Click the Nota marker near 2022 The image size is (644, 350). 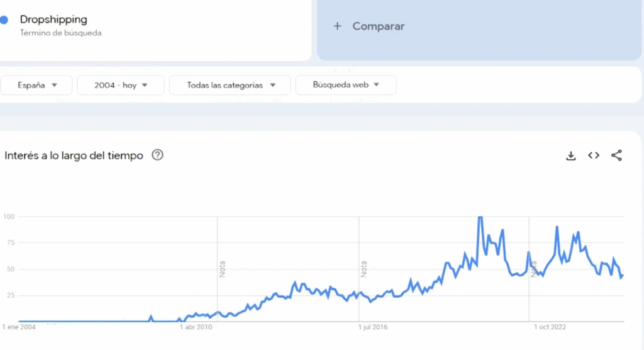(533, 269)
